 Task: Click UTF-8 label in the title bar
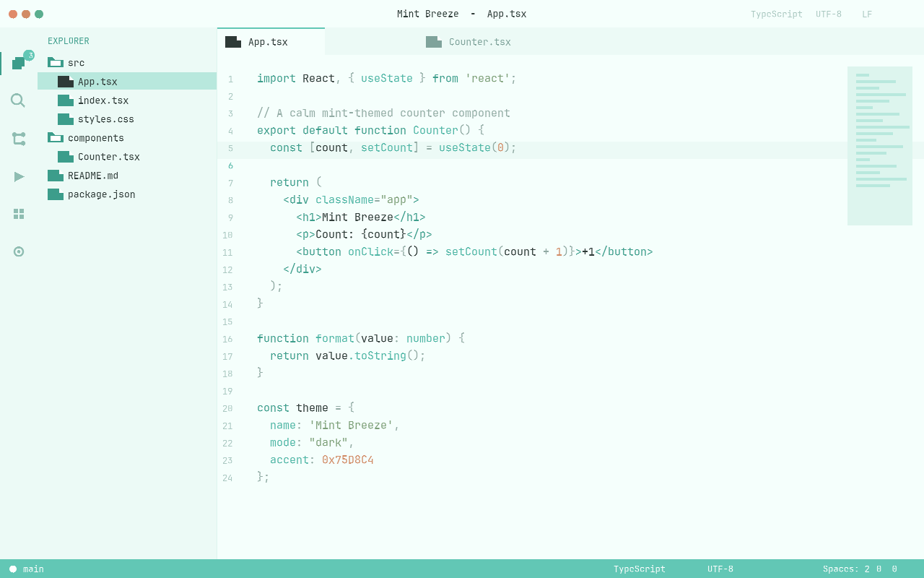point(829,14)
